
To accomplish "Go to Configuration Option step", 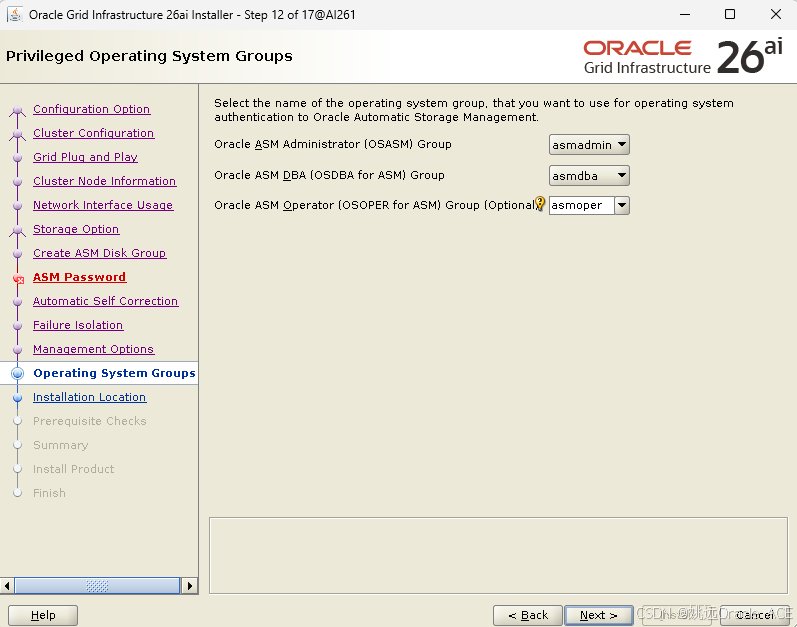I will [91, 109].
